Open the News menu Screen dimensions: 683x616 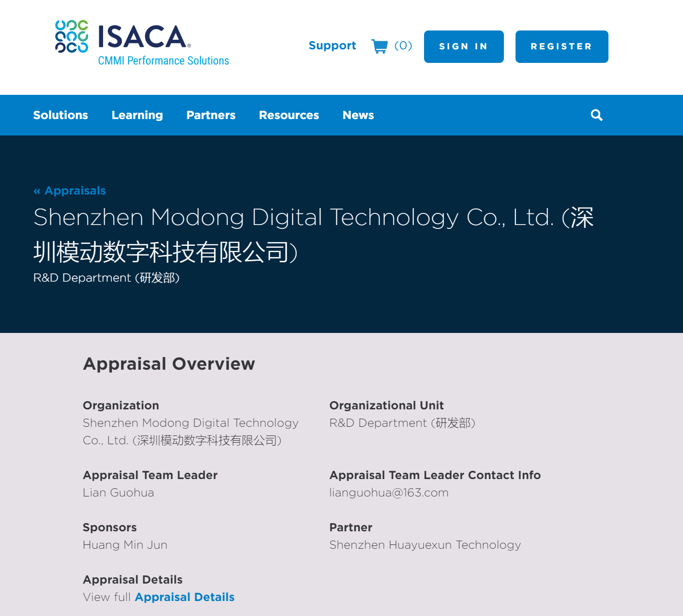tap(358, 115)
